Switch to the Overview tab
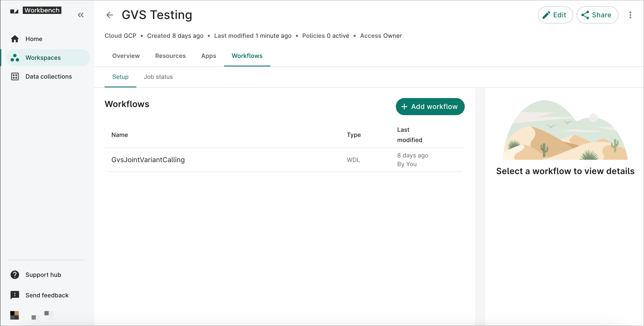This screenshot has height=326, width=644. tap(125, 55)
